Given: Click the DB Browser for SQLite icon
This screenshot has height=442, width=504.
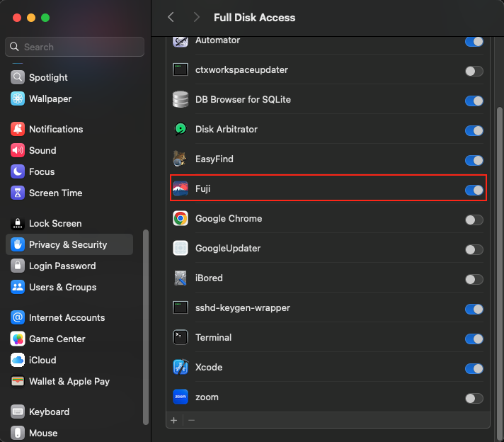Looking at the screenshot, I should [x=181, y=100].
